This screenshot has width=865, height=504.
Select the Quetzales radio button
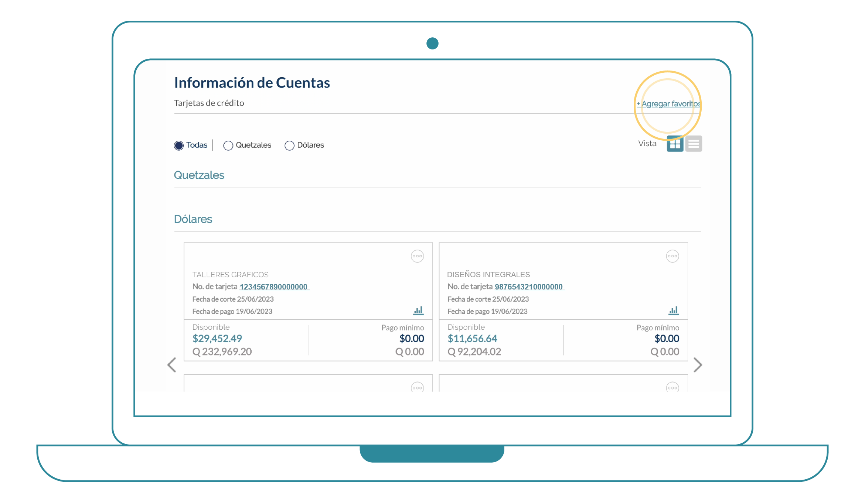(x=228, y=145)
